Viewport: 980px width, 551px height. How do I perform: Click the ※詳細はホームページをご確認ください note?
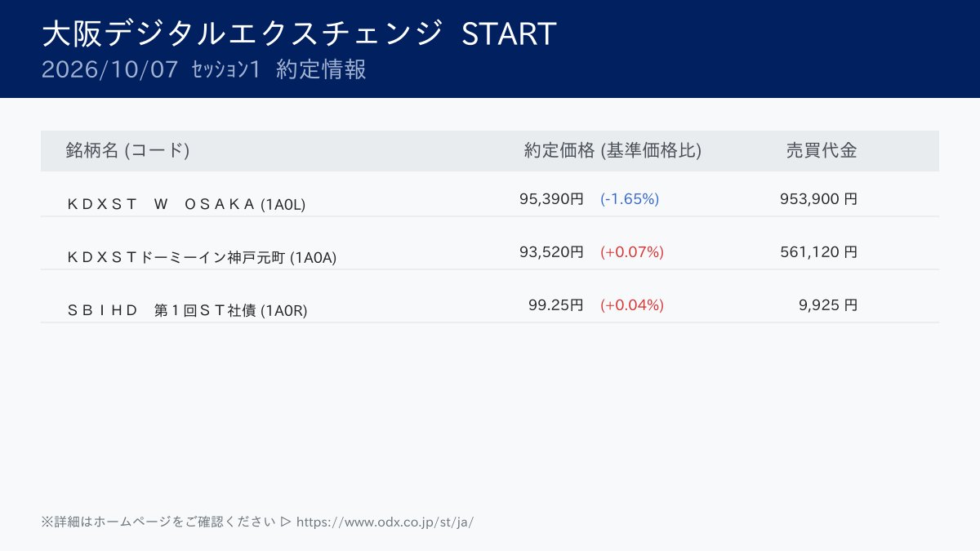[x=158, y=522]
